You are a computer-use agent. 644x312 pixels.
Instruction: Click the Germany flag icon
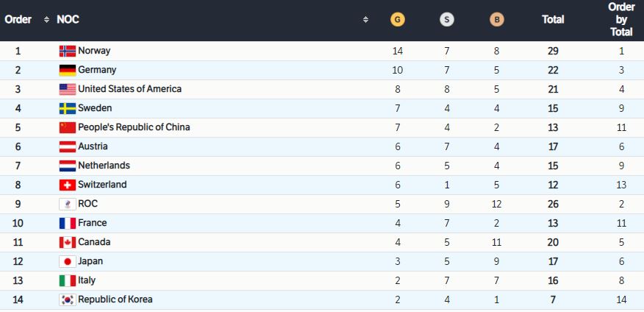67,70
